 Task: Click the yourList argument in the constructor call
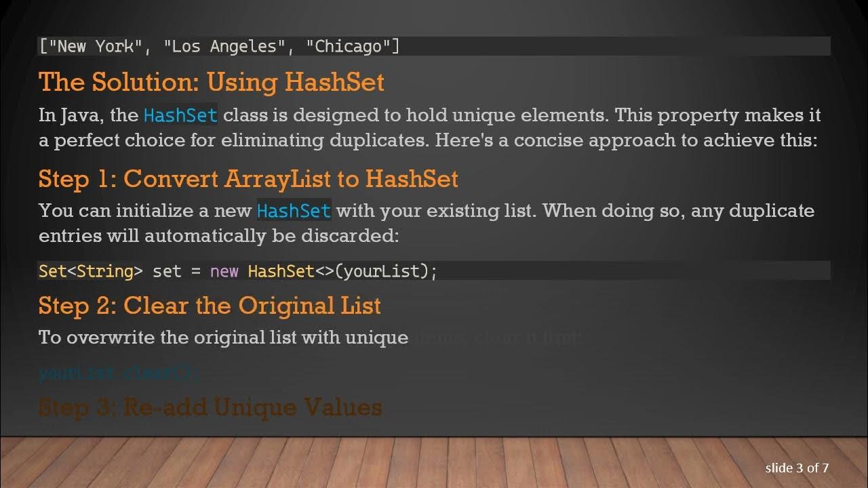coord(382,271)
